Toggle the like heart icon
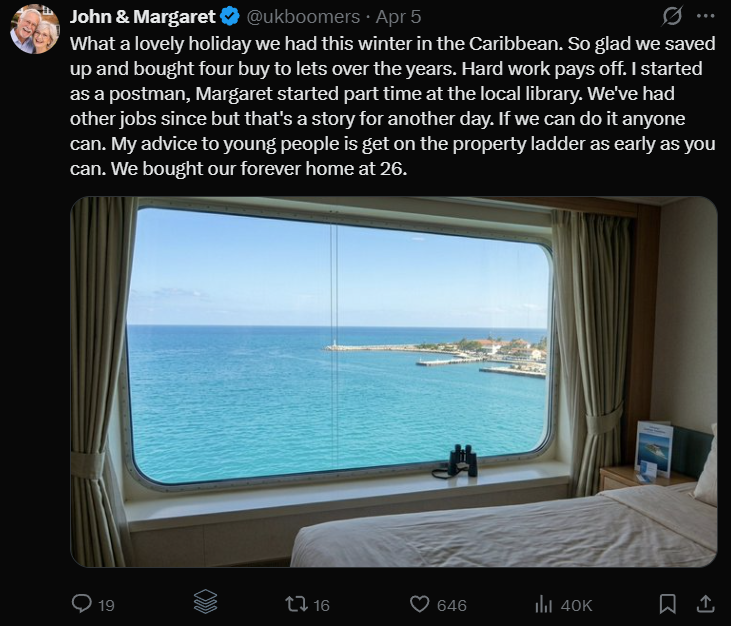Viewport: 731px width, 626px height. point(420,604)
